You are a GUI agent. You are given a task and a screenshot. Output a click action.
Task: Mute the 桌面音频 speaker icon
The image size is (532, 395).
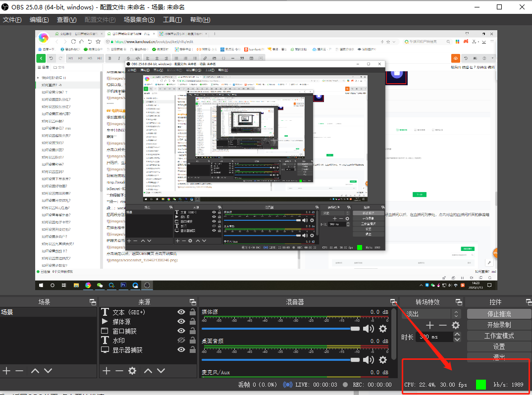[369, 360]
